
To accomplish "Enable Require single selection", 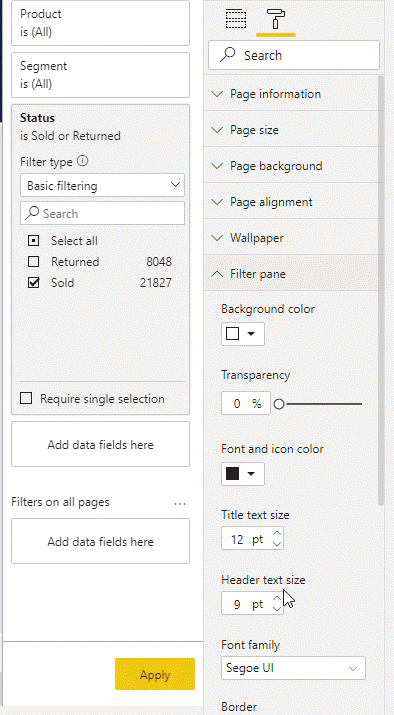I will point(26,399).
